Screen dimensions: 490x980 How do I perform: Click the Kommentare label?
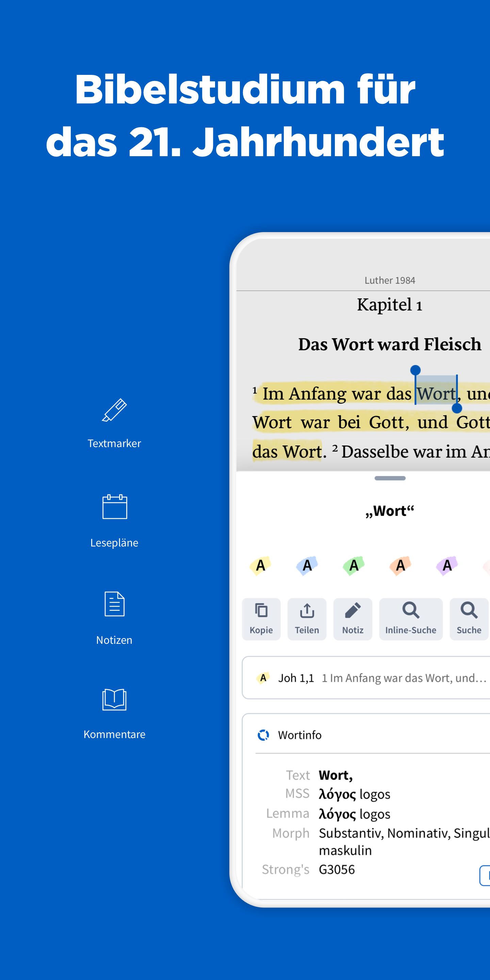pyautogui.click(x=114, y=734)
